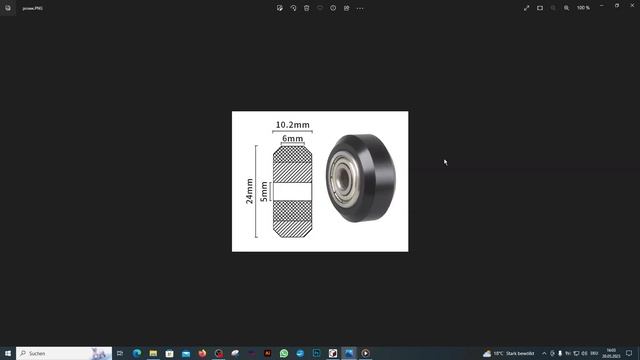The height and width of the screenshot is (360, 640).
Task: Open the cube-shaped app on the taskbar
Action: pos(333,353)
